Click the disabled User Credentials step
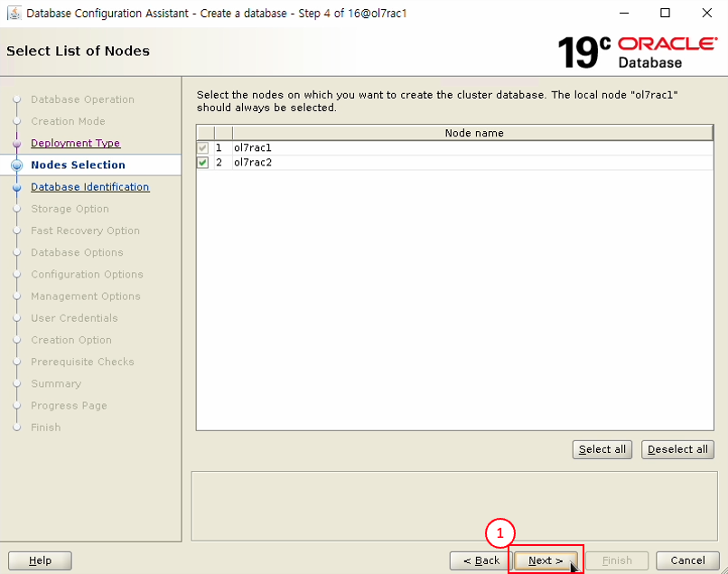The width and height of the screenshot is (728, 574). pyautogui.click(x=74, y=318)
